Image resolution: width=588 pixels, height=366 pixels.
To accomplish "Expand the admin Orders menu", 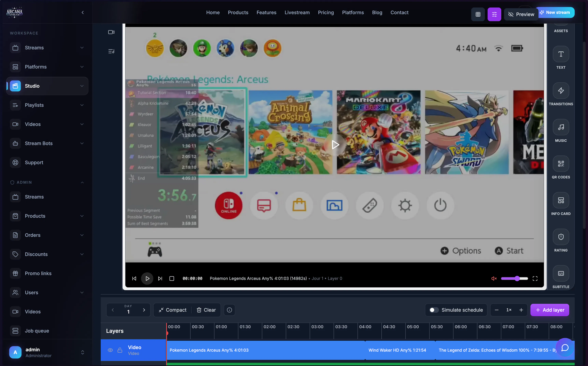I will (x=82, y=235).
